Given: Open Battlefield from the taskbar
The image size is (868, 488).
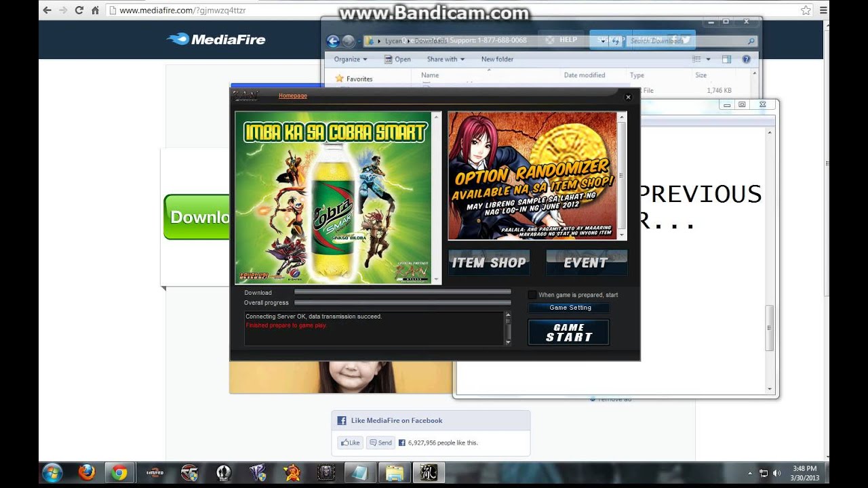Looking at the screenshot, I should click(155, 472).
